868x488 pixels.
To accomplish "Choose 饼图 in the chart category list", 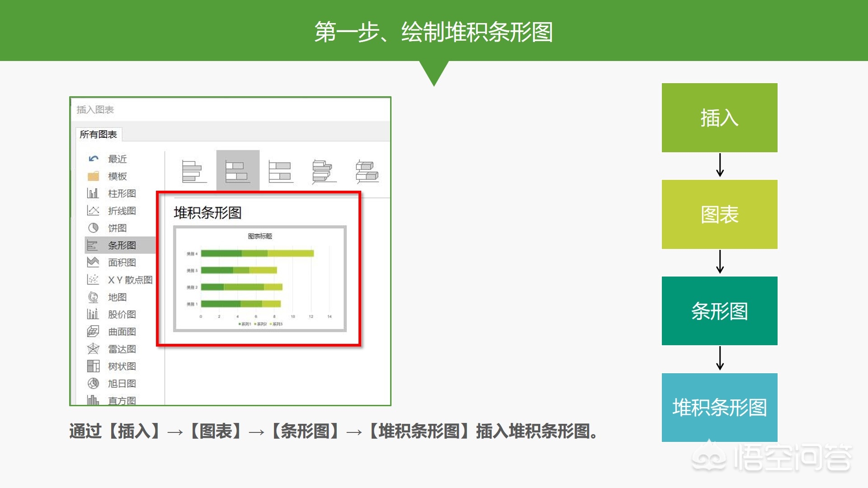I will (118, 228).
